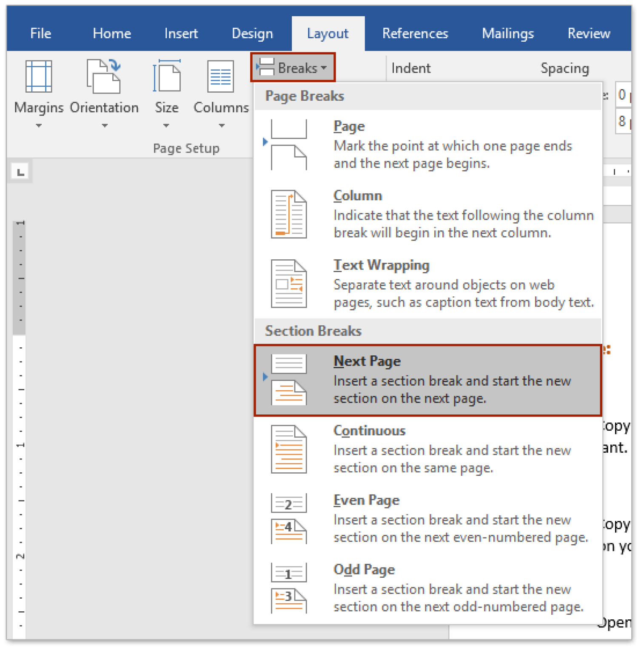Expand the Columns dropdown arrow

coord(221,126)
